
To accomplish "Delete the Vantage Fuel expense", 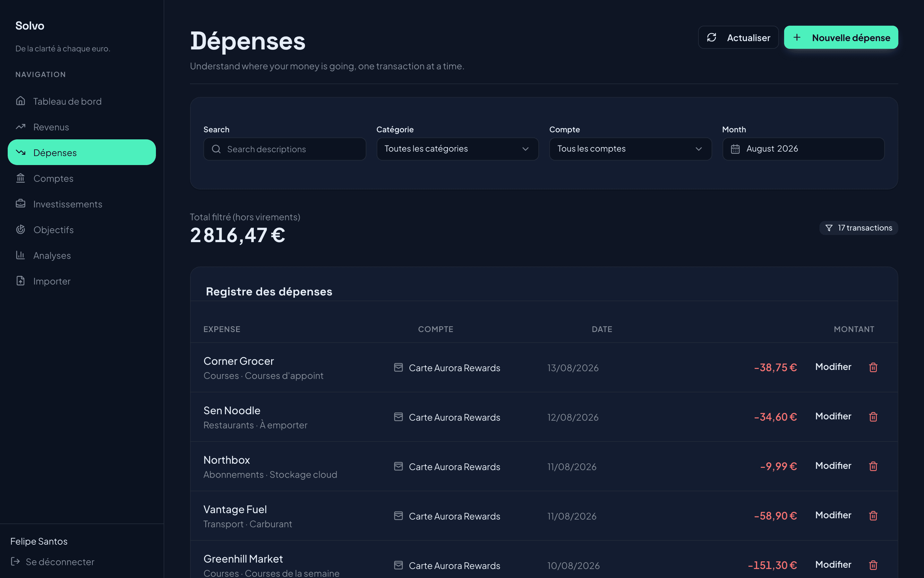I will point(873,516).
